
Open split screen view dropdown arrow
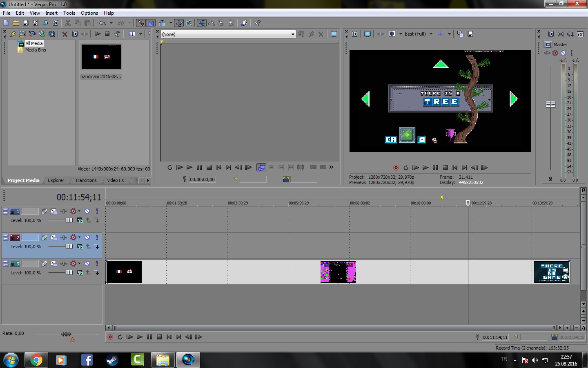coord(400,34)
